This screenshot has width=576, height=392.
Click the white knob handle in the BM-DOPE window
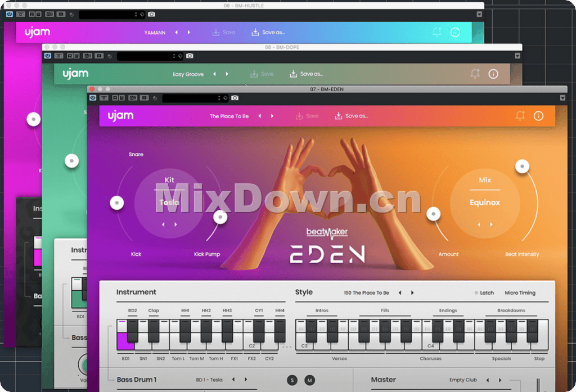click(71, 161)
